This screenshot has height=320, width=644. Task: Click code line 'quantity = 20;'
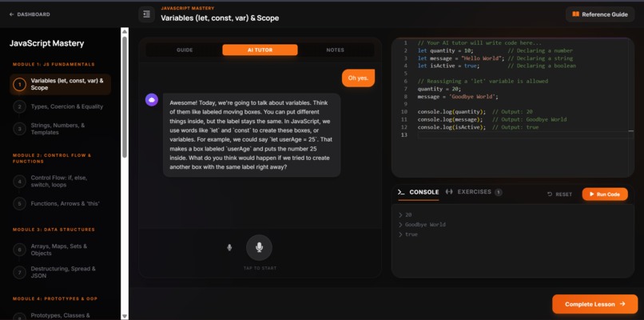(x=439, y=89)
